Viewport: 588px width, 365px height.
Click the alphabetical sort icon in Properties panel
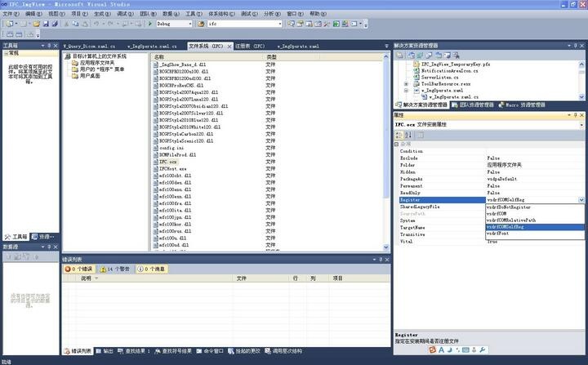(408, 135)
